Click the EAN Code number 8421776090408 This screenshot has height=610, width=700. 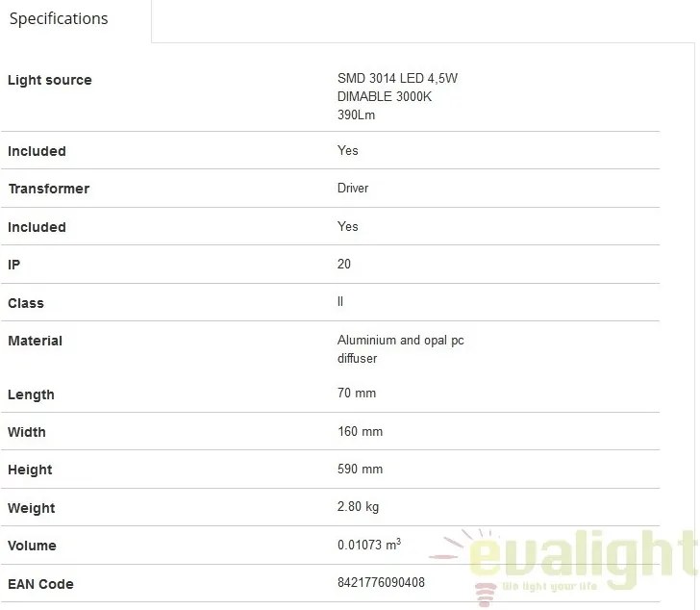pyautogui.click(x=381, y=582)
